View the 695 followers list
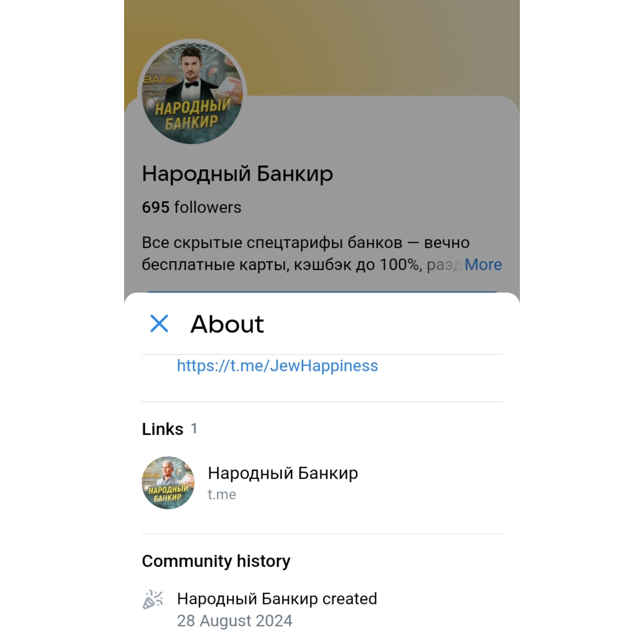 point(192,207)
